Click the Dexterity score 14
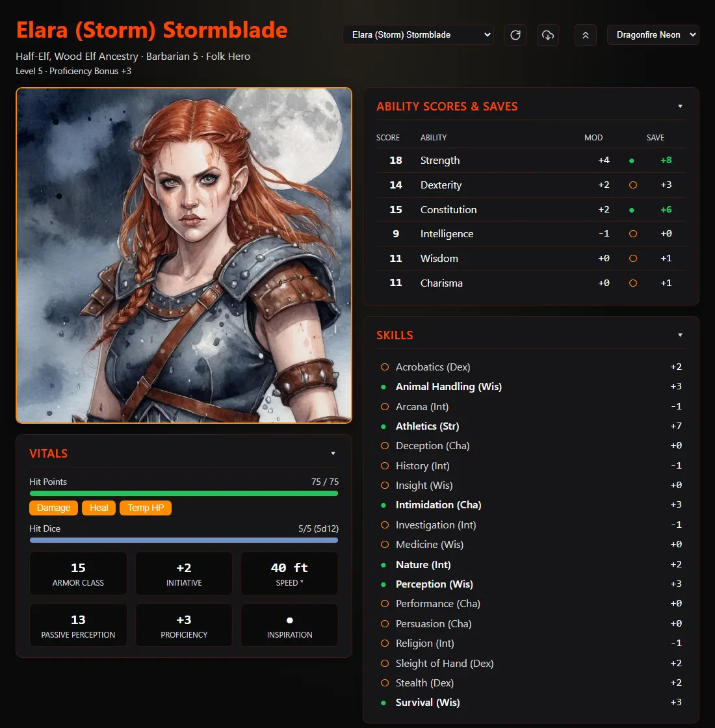Screen dimensions: 715x728 click(x=396, y=185)
